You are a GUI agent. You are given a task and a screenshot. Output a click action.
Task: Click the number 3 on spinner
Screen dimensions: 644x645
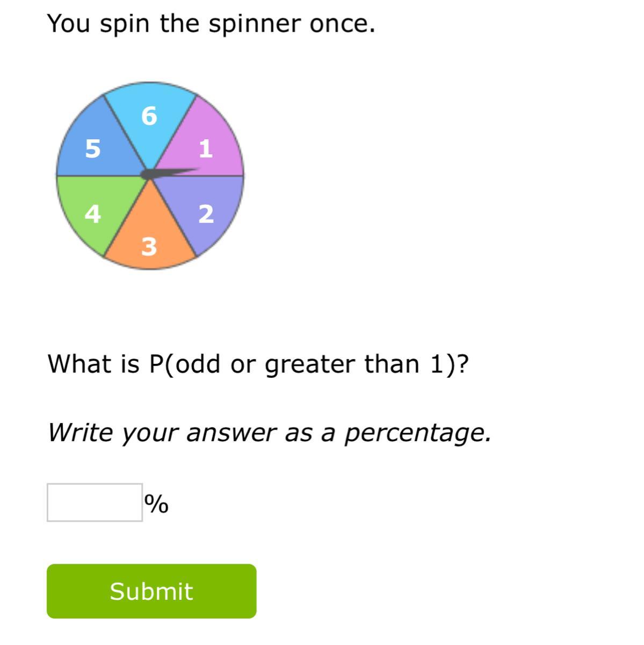click(x=149, y=247)
